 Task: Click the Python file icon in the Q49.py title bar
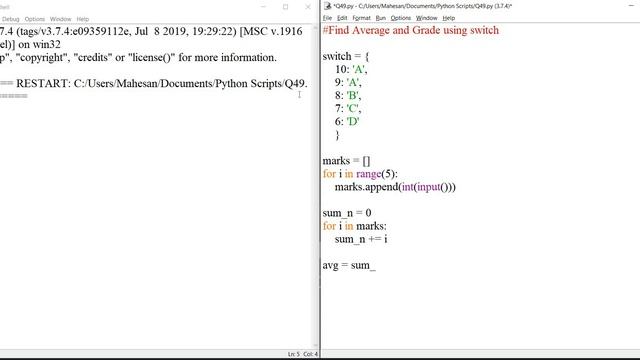[x=327, y=6]
